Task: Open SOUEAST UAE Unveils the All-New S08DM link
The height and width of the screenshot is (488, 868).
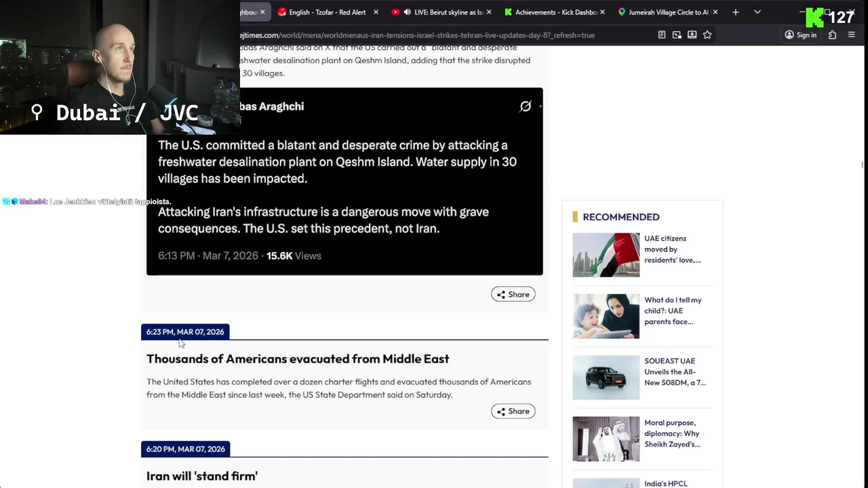Action: (675, 372)
